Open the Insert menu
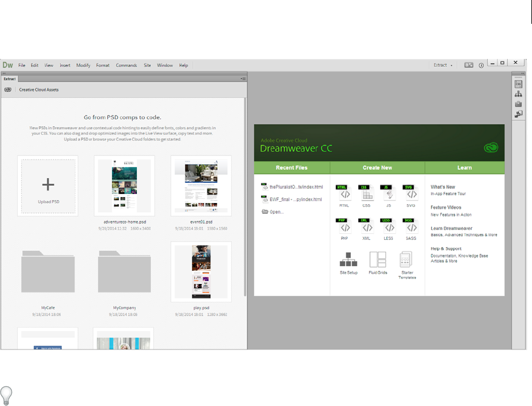532x406 pixels. point(65,65)
